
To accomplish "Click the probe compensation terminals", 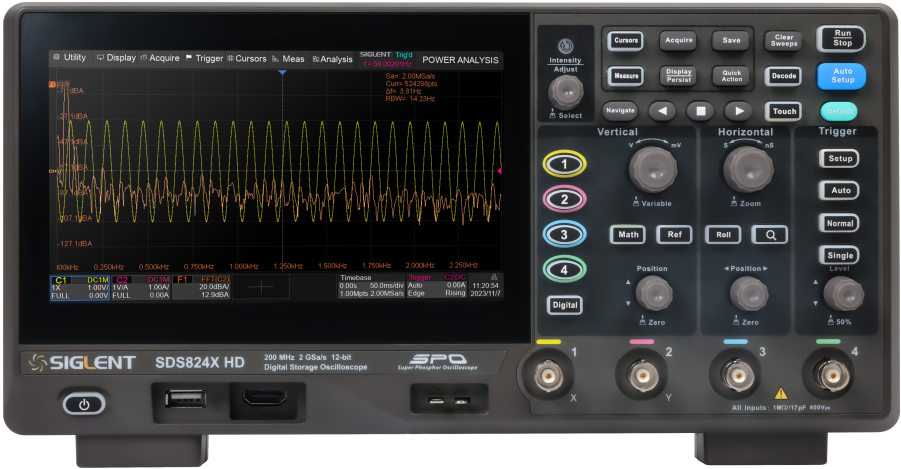I will (x=449, y=398).
